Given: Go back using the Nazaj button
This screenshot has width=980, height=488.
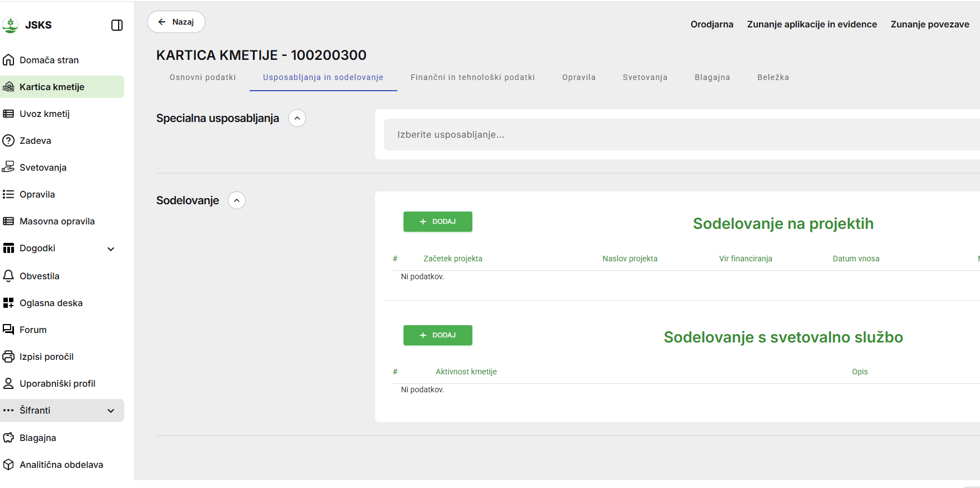Looking at the screenshot, I should pos(176,22).
